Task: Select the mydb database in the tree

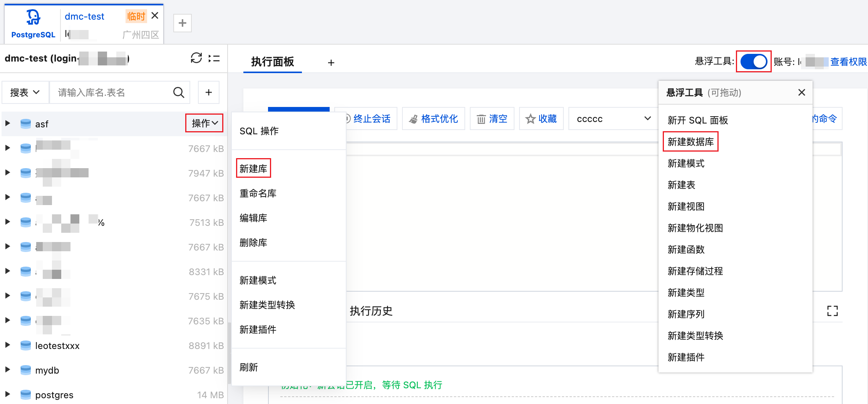Action: [47, 370]
